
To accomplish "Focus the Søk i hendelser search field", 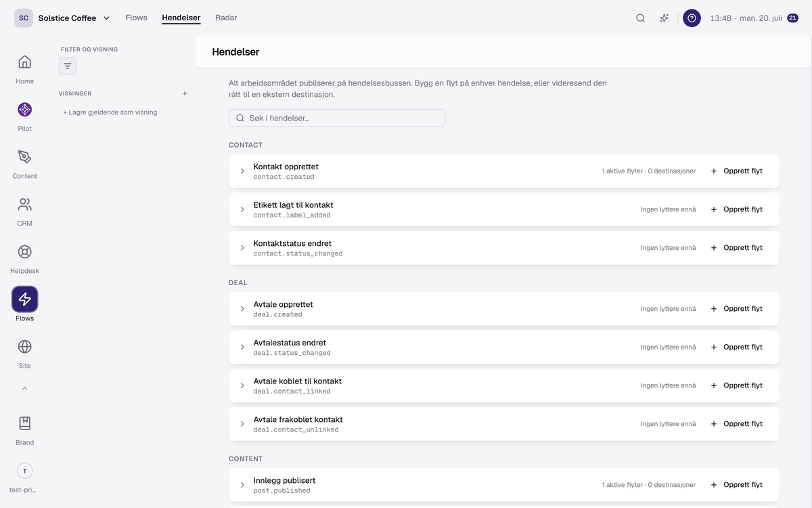I will [337, 118].
